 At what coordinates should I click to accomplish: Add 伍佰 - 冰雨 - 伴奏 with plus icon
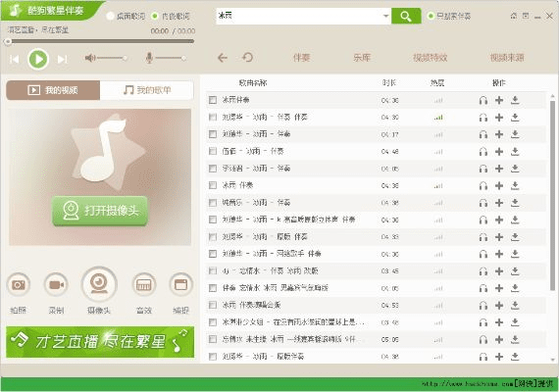499,152
